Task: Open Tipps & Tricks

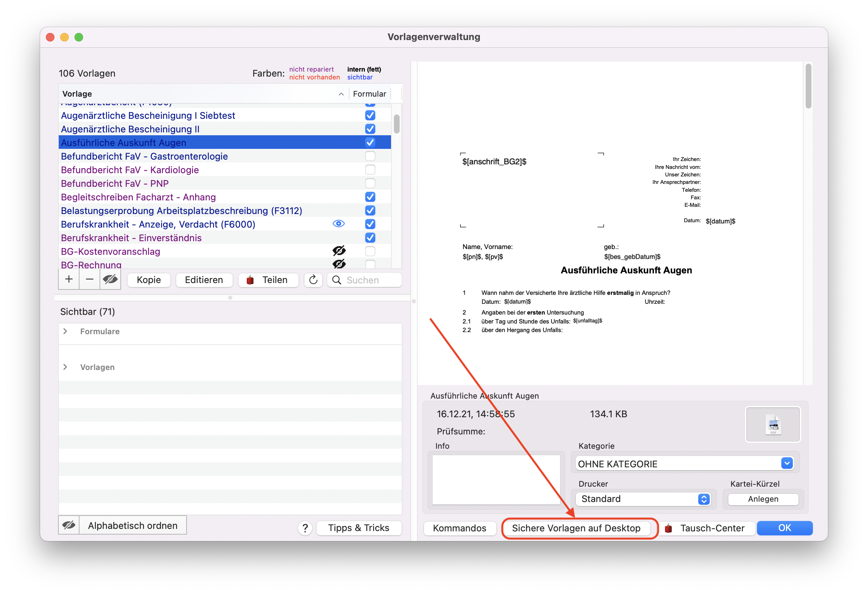Action: point(358,528)
